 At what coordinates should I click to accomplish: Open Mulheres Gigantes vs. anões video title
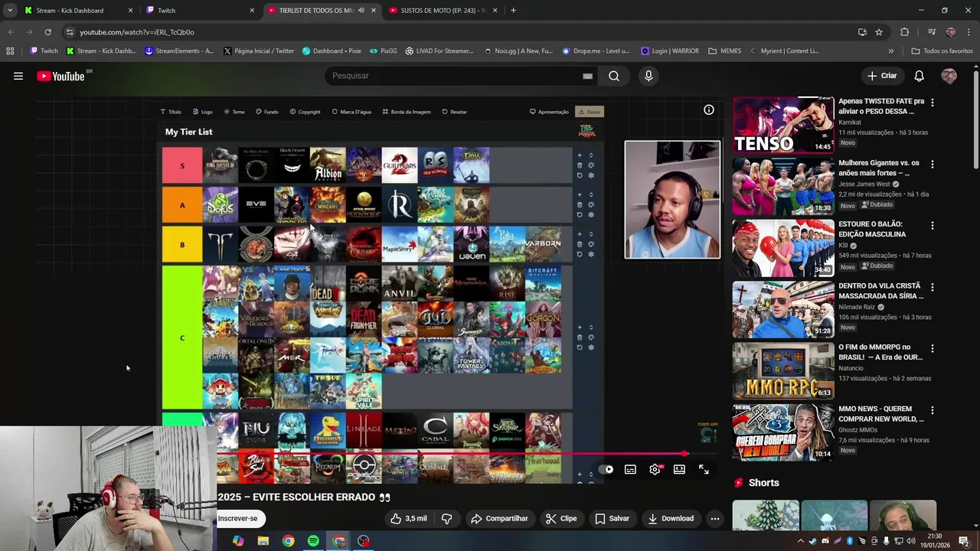(879, 168)
